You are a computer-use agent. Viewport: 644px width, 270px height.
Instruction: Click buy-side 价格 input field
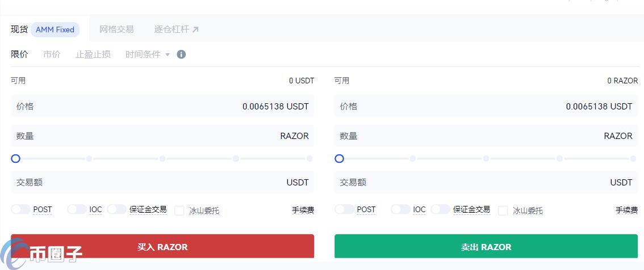tap(162, 106)
